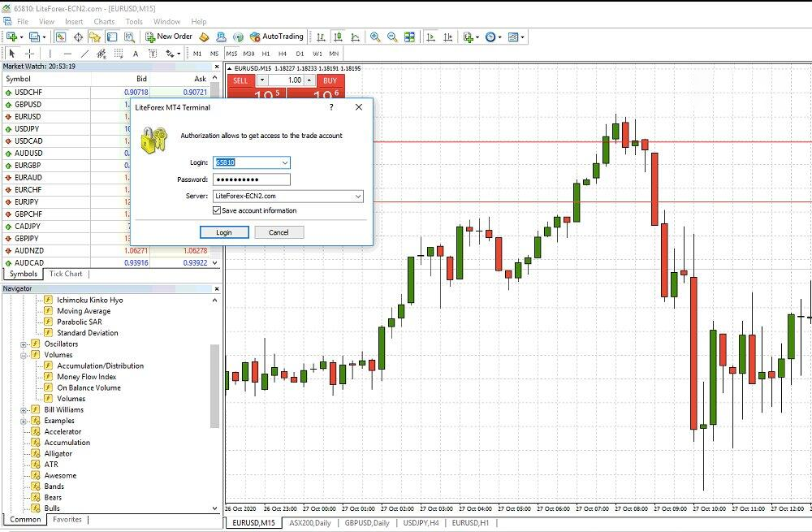Zoom in on the chart

point(374,37)
